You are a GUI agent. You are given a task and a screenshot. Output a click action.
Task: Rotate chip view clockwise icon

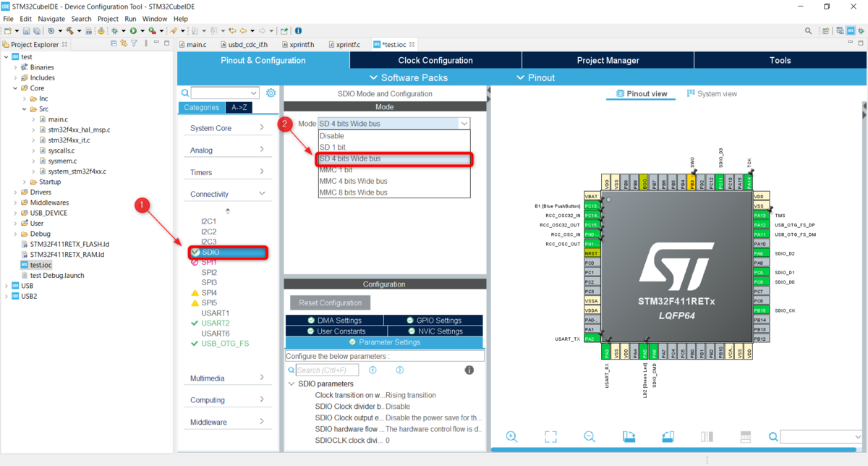629,436
